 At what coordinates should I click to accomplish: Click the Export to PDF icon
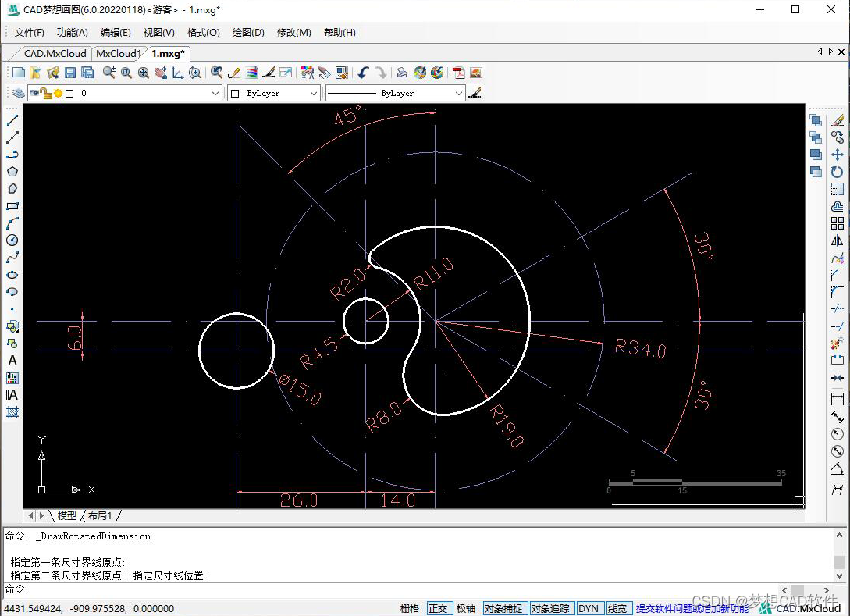tap(459, 73)
